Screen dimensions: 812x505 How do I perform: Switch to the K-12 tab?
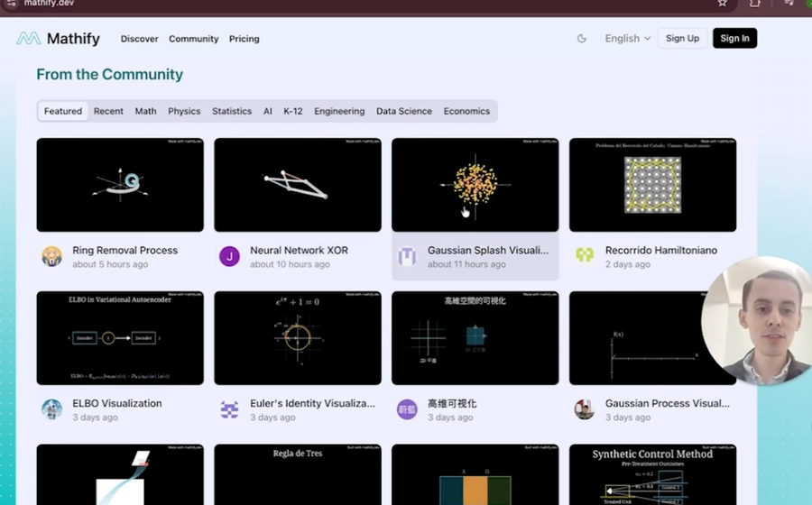tap(292, 111)
